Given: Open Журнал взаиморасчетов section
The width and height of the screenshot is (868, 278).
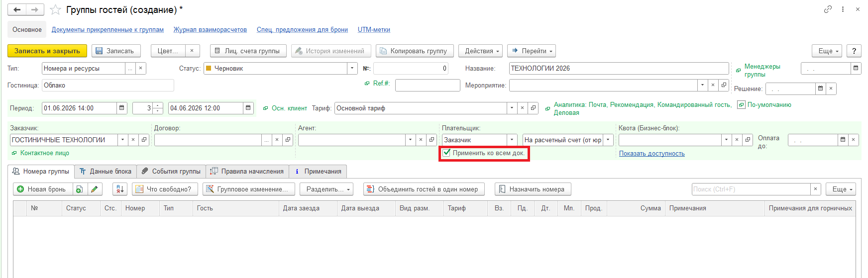Looking at the screenshot, I should pyautogui.click(x=210, y=30).
